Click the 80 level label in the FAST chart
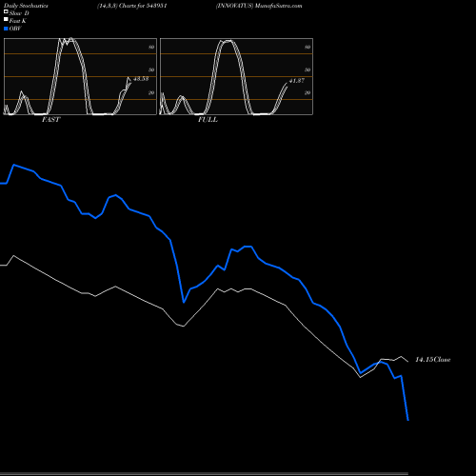The width and height of the screenshot is (476, 476). click(151, 47)
